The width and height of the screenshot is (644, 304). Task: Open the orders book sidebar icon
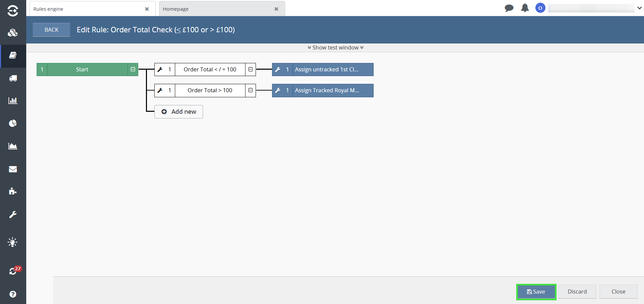[x=13, y=56]
